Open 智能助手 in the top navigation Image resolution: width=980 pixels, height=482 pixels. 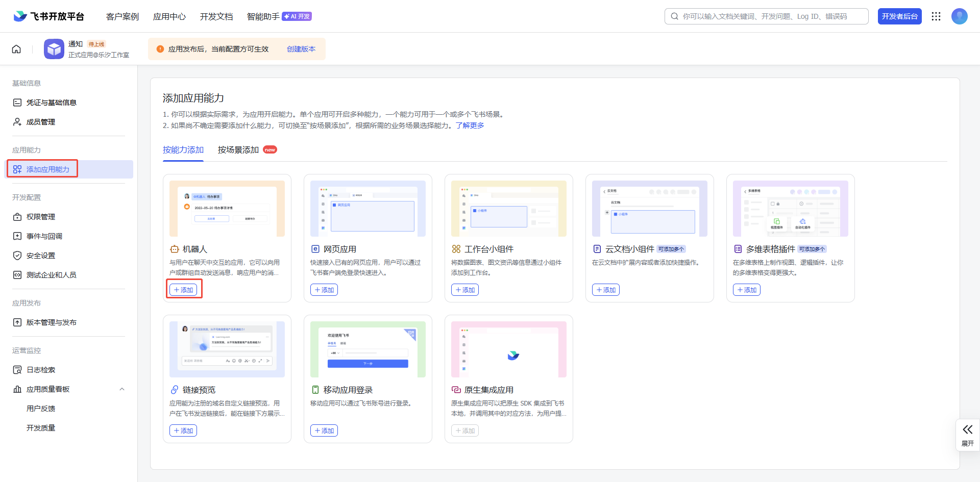[263, 16]
